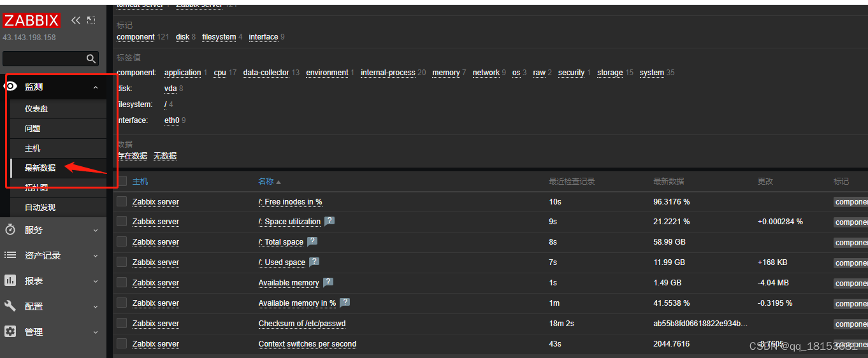Click the 服务 clock icon
The width and height of the screenshot is (868, 358).
(10, 230)
